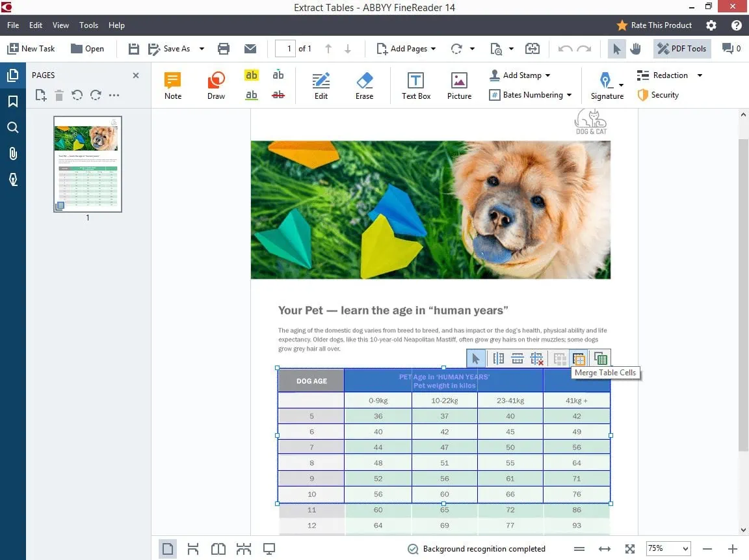Insert a Text Box

coord(415,86)
